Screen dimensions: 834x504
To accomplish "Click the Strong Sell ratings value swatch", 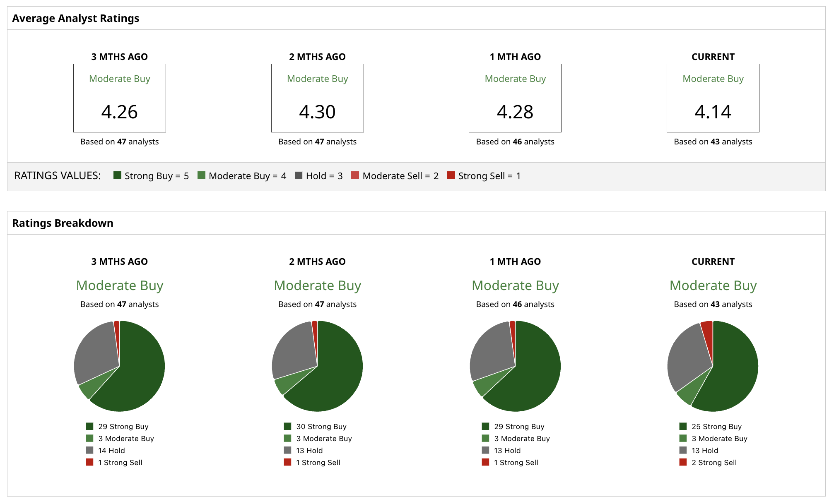I will point(451,175).
